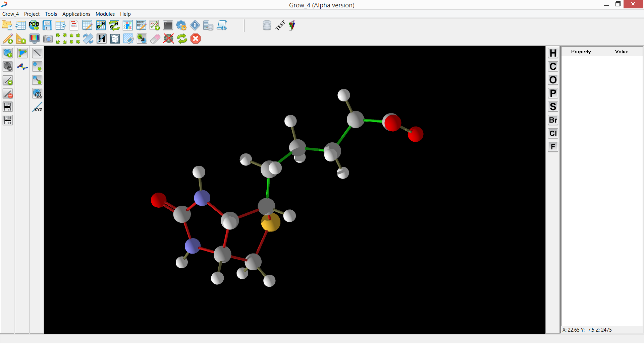Click the TEST icon

[280, 25]
